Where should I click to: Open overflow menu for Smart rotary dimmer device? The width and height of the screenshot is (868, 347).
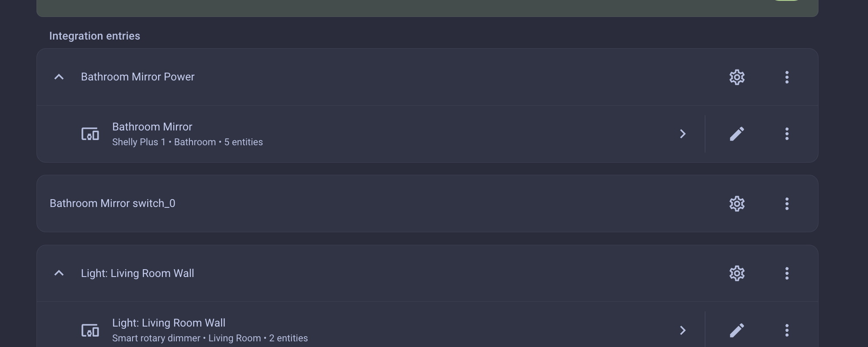click(x=787, y=330)
